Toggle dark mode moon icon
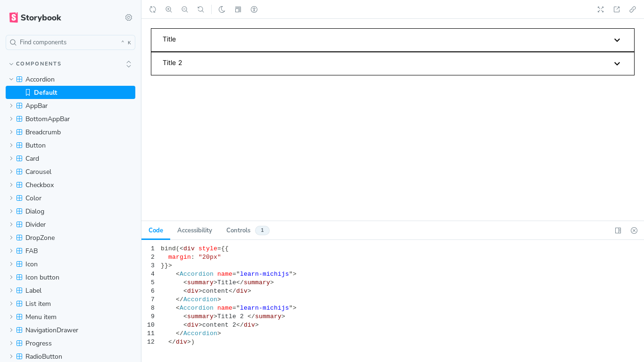Viewport: 644px width, 362px height. point(222,9)
